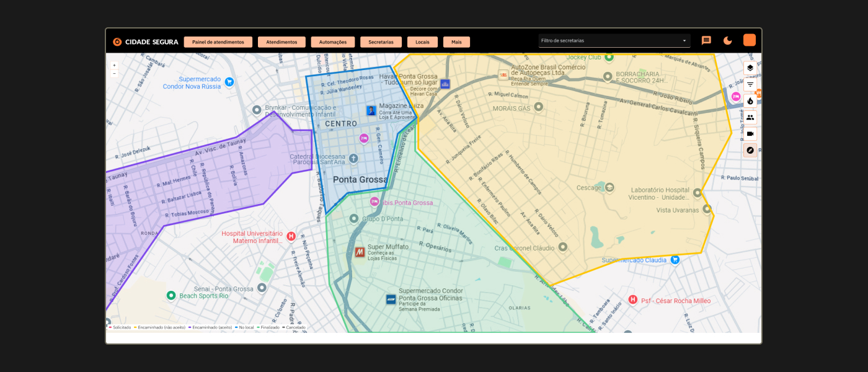Image resolution: width=868 pixels, height=372 pixels.
Task: Click the Solicitado legend entry
Action: point(120,327)
